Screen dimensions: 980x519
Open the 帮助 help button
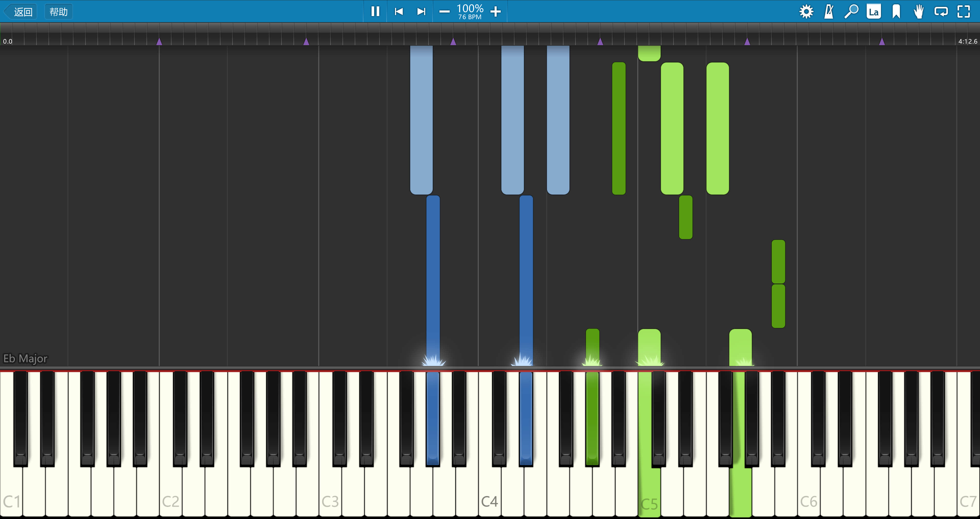(x=59, y=12)
